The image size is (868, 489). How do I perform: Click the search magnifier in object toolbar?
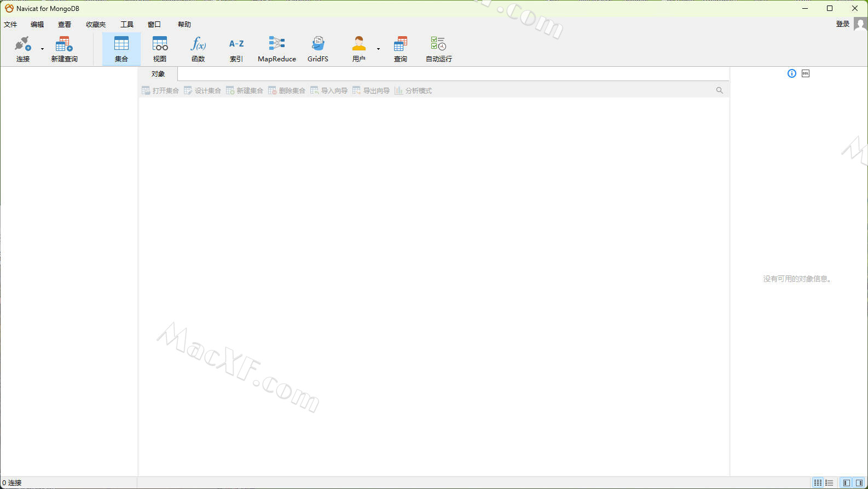[x=720, y=90]
